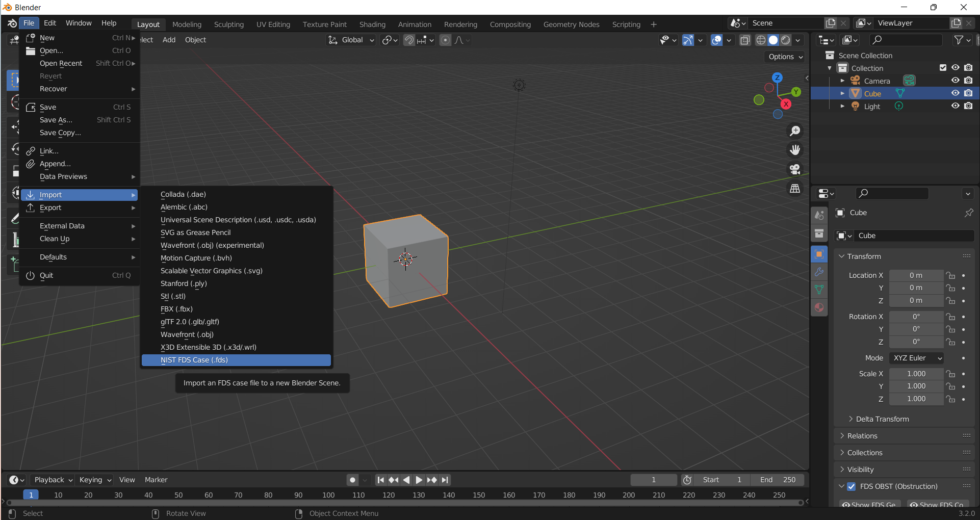The height and width of the screenshot is (520, 980).
Task: Uncheck the FDS OBST (Obstruction) checkbox
Action: (851, 486)
